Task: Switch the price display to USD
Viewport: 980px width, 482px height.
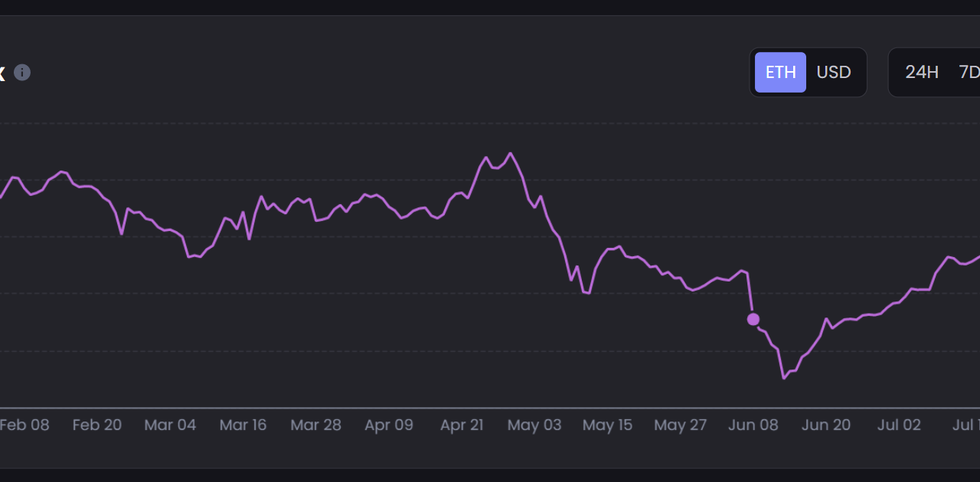Action: [834, 72]
